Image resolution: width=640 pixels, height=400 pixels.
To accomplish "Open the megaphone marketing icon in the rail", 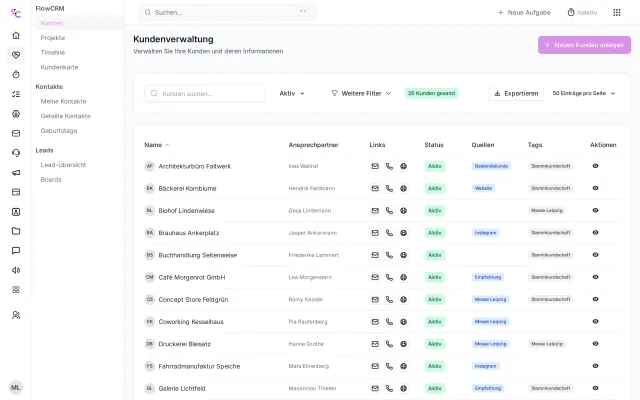I will pyautogui.click(x=16, y=173).
